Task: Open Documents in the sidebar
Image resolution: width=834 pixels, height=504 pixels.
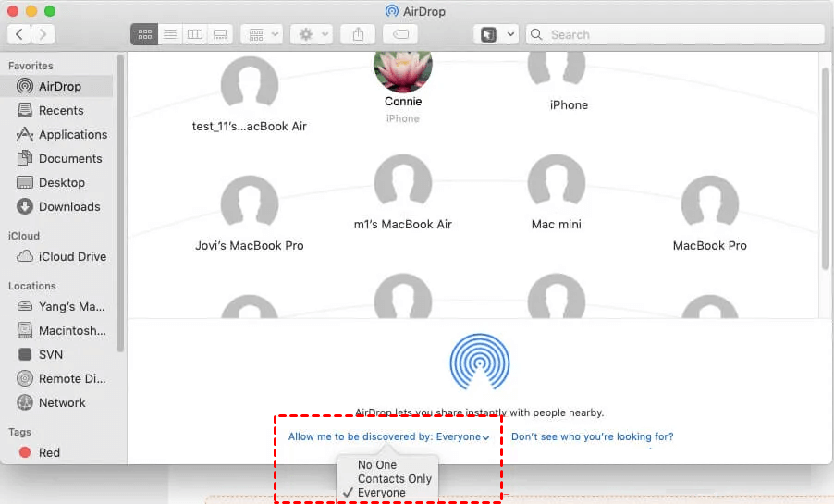Action: pyautogui.click(x=56, y=158)
